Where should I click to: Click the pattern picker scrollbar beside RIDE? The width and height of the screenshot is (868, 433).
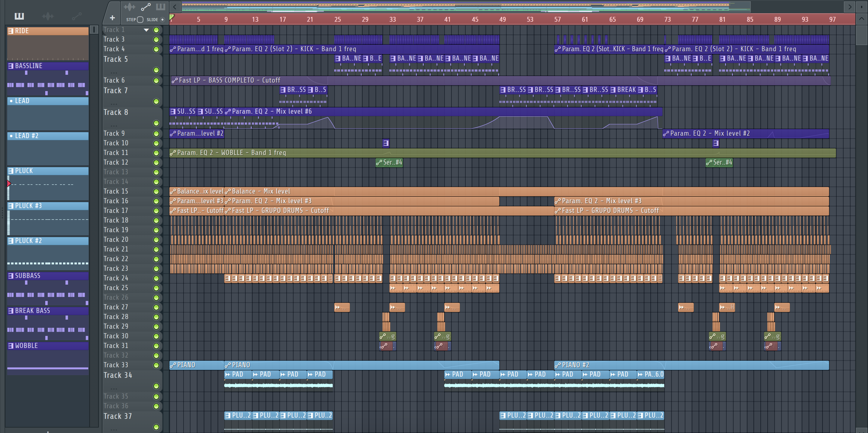tap(94, 30)
